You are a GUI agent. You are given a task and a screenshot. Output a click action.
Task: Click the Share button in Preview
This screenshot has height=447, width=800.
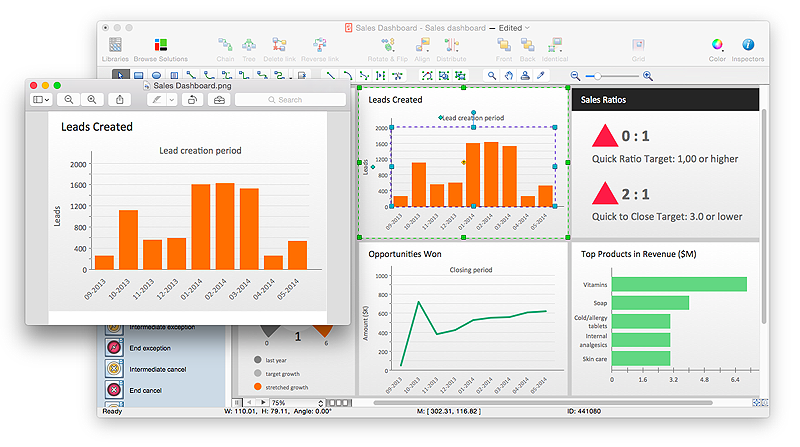pyautogui.click(x=120, y=100)
